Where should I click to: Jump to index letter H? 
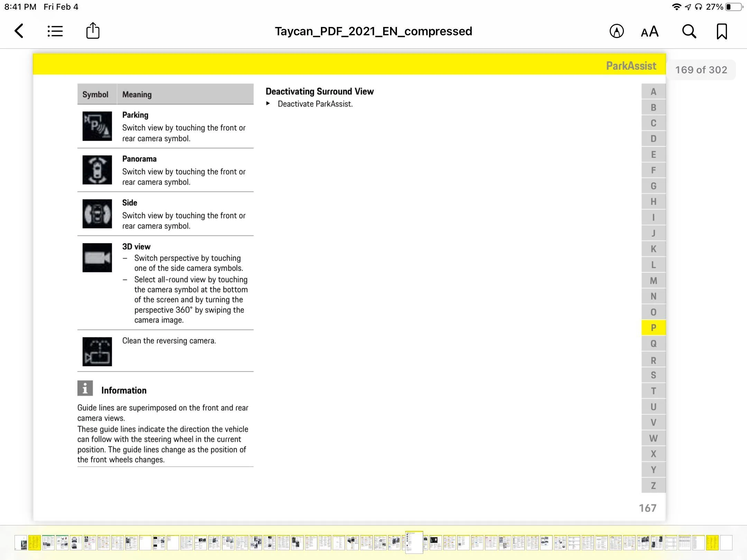click(x=653, y=202)
